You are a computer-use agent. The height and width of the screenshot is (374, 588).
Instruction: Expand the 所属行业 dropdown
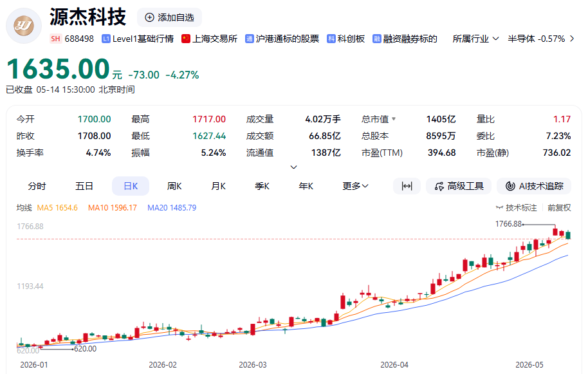[x=475, y=39]
